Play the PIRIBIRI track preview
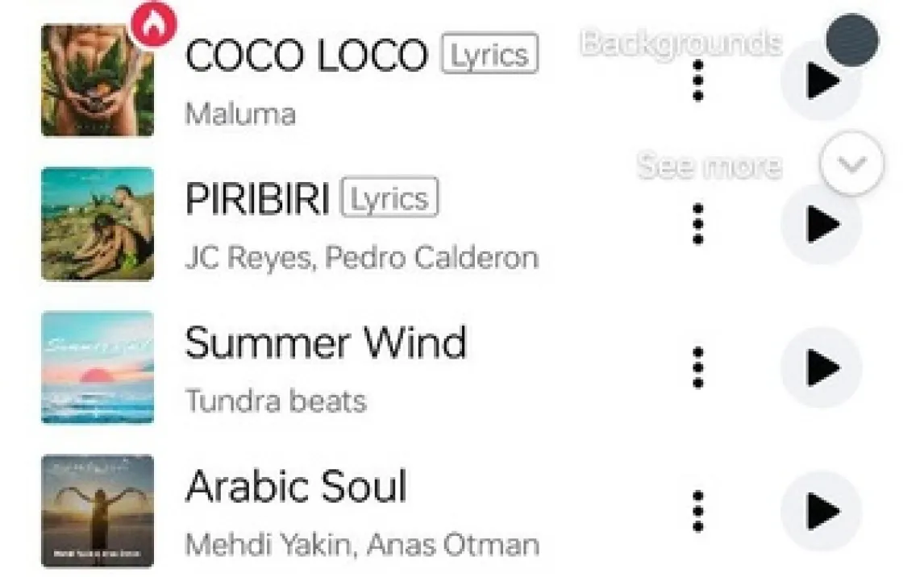This screenshot has width=924, height=577. click(x=821, y=225)
